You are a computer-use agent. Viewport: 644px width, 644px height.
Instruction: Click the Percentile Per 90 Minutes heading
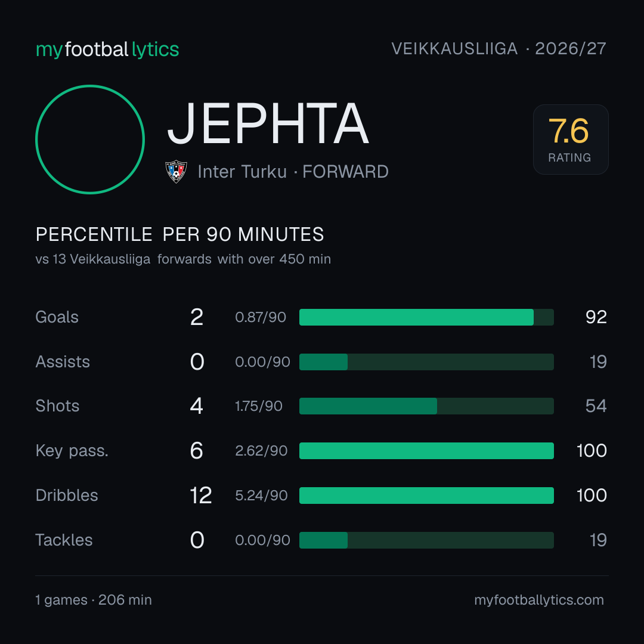click(180, 234)
